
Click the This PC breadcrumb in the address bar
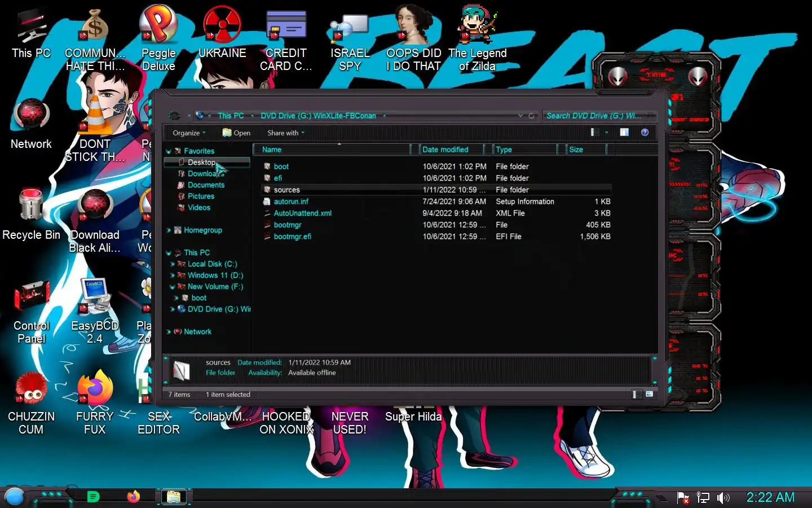[231, 116]
